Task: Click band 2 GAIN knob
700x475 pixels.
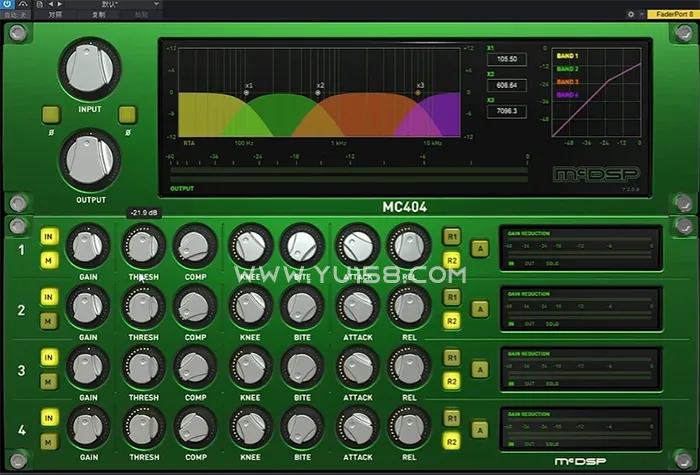Action: click(x=88, y=307)
